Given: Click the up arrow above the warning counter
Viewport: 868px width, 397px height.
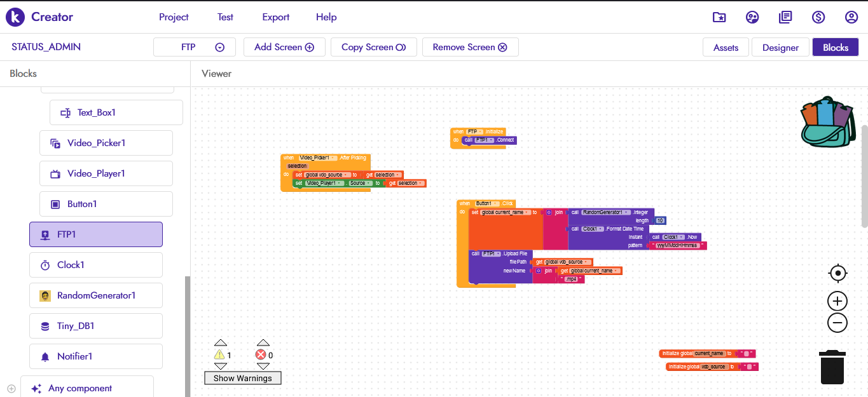Looking at the screenshot, I should [220, 343].
